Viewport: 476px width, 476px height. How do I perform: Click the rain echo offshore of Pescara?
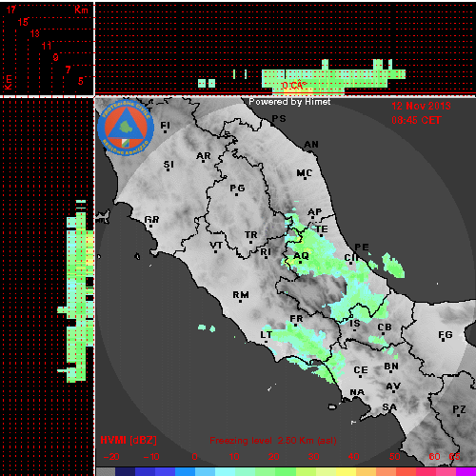coord(393,266)
